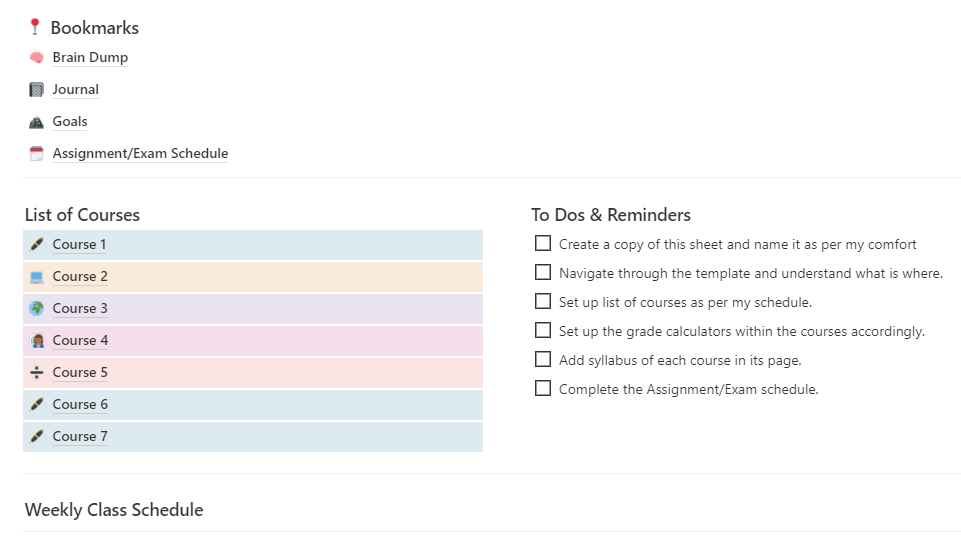Click the division icon beside Course 5
This screenshot has height=542, width=961.
(36, 373)
